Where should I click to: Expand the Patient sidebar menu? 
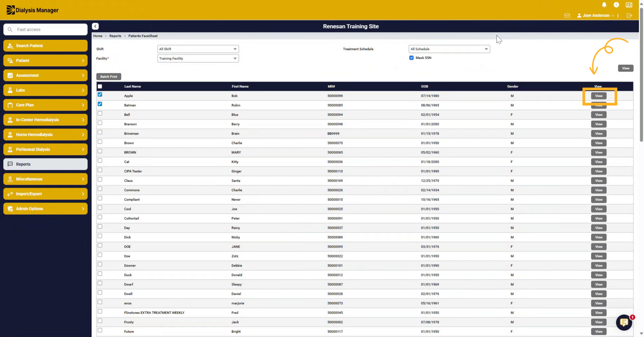(45, 61)
